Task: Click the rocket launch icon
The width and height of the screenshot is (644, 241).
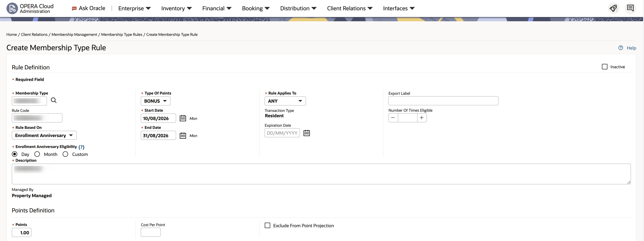Action: pyautogui.click(x=613, y=8)
